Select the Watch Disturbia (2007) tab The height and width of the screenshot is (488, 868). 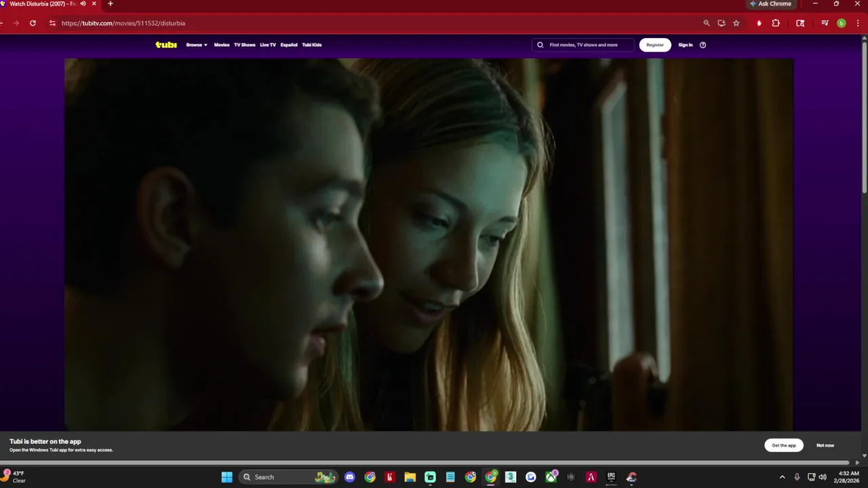point(42,4)
